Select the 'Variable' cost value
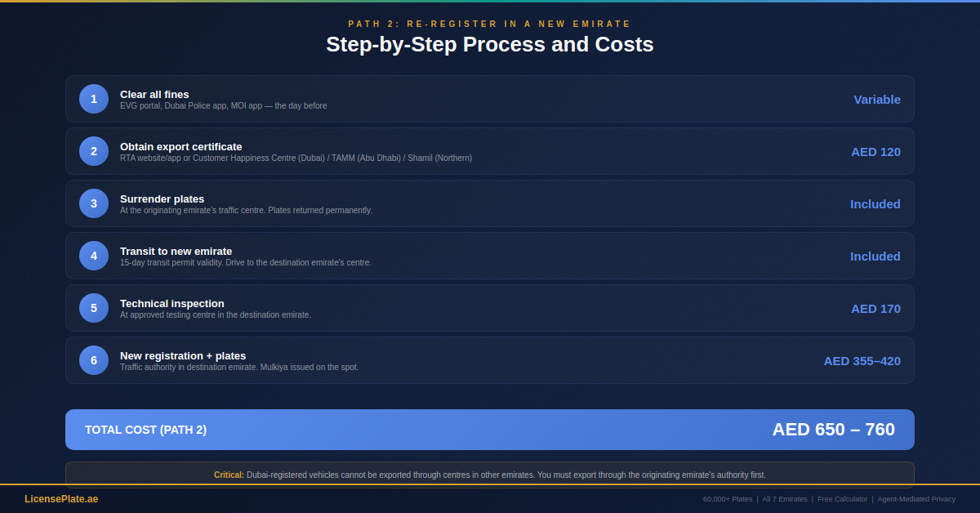Viewport: 980px width, 513px height. click(876, 99)
